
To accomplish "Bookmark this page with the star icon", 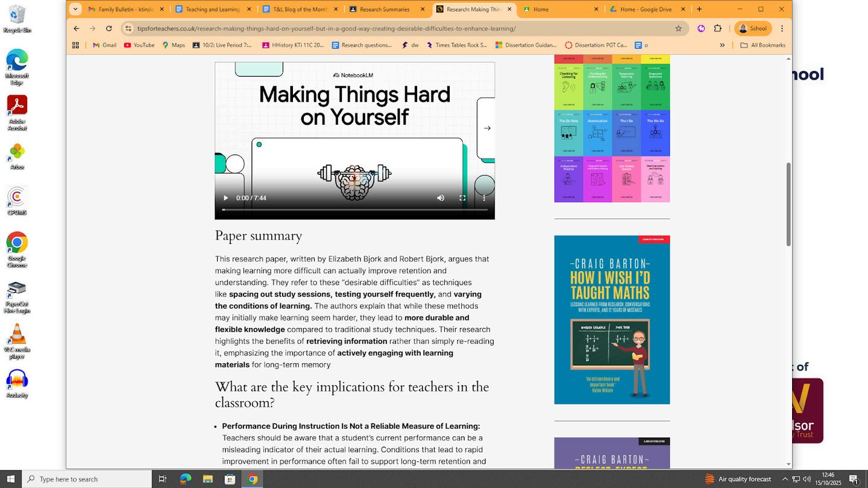I will tap(678, 28).
